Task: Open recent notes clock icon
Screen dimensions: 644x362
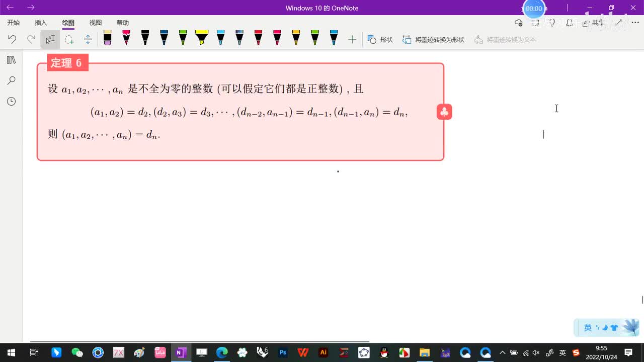Action: (x=11, y=101)
